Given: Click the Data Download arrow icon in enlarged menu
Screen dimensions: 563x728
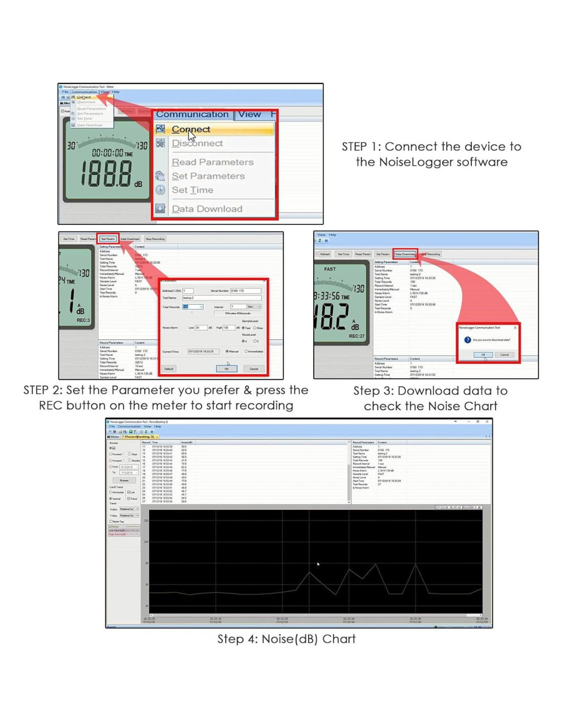Looking at the screenshot, I should coord(161,209).
